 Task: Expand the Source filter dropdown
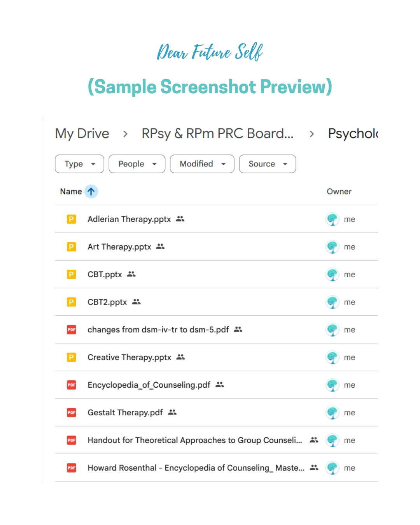tap(267, 164)
